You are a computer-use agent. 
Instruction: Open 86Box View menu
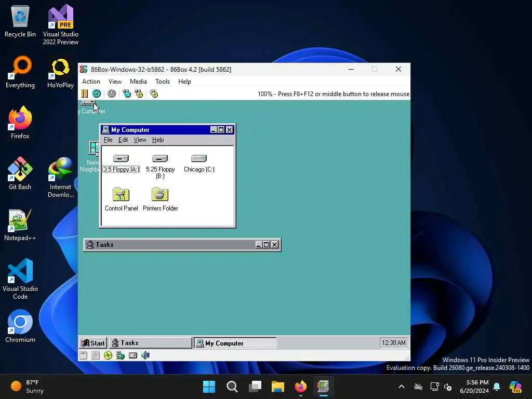115,82
